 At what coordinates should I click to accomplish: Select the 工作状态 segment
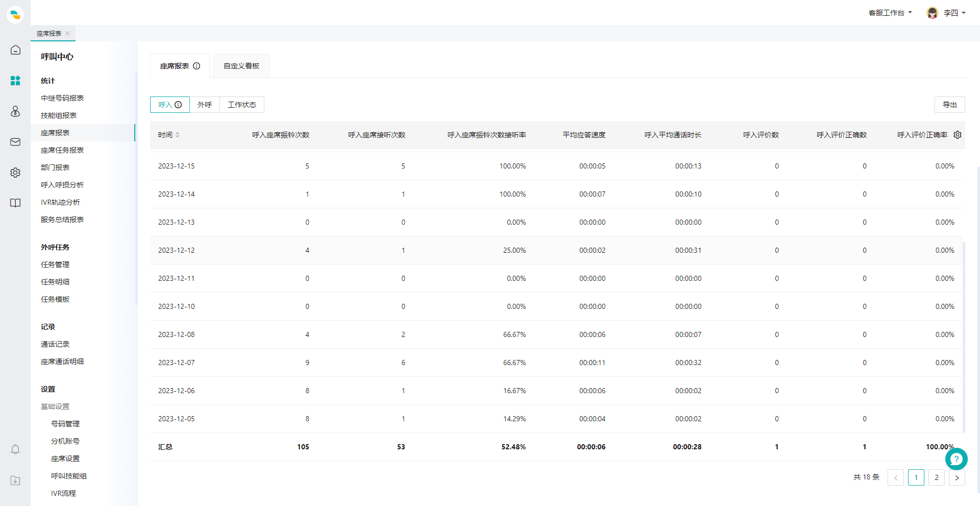coord(242,105)
